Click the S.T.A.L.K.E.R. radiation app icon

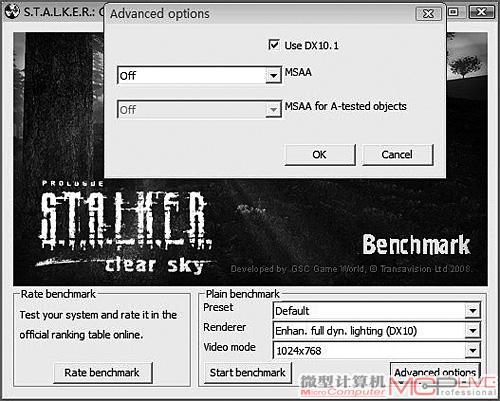(12, 12)
